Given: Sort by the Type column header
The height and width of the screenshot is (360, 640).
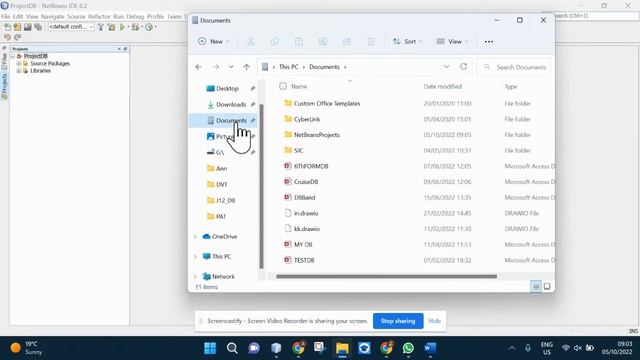Looking at the screenshot, I should click(511, 87).
